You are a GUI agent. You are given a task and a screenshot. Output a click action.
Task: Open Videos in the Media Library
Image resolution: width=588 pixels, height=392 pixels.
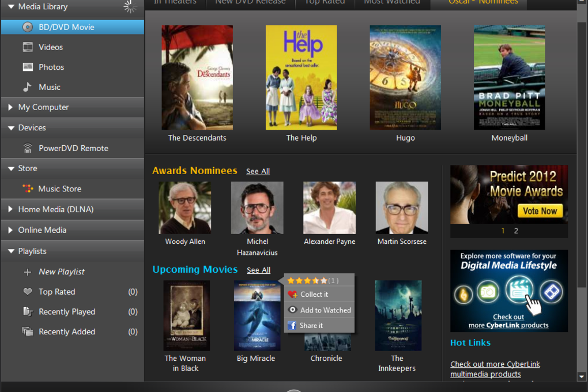(x=73, y=47)
